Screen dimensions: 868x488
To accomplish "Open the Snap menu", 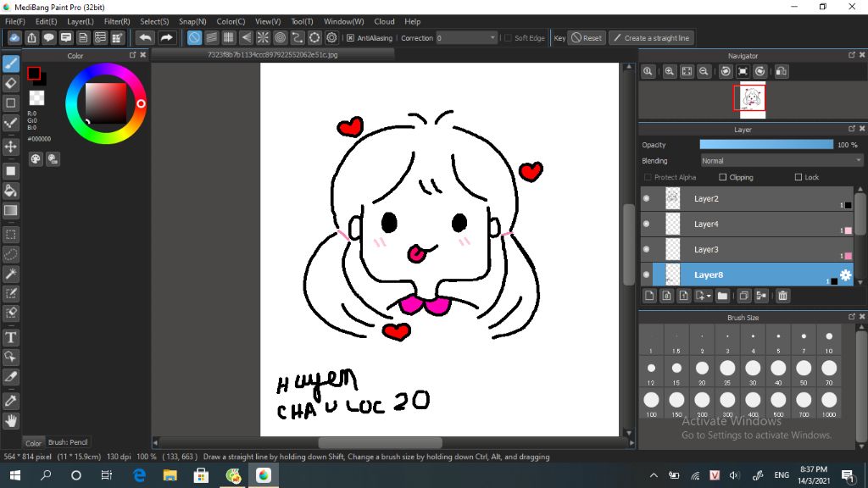I will pyautogui.click(x=192, y=21).
